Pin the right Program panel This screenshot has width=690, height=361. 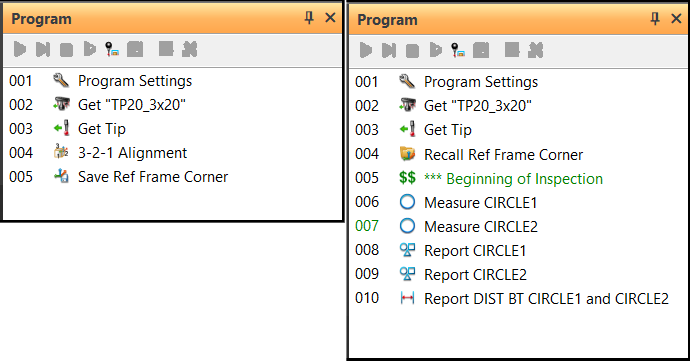655,18
